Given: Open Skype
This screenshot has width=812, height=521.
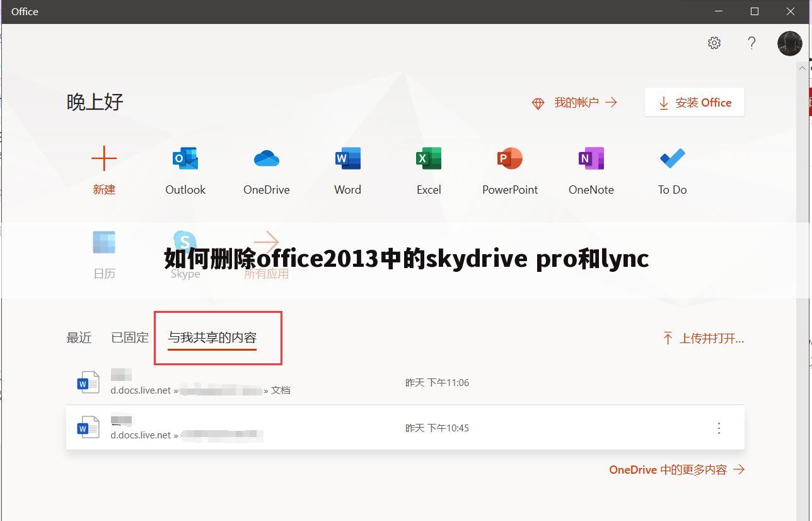Looking at the screenshot, I should pyautogui.click(x=185, y=242).
